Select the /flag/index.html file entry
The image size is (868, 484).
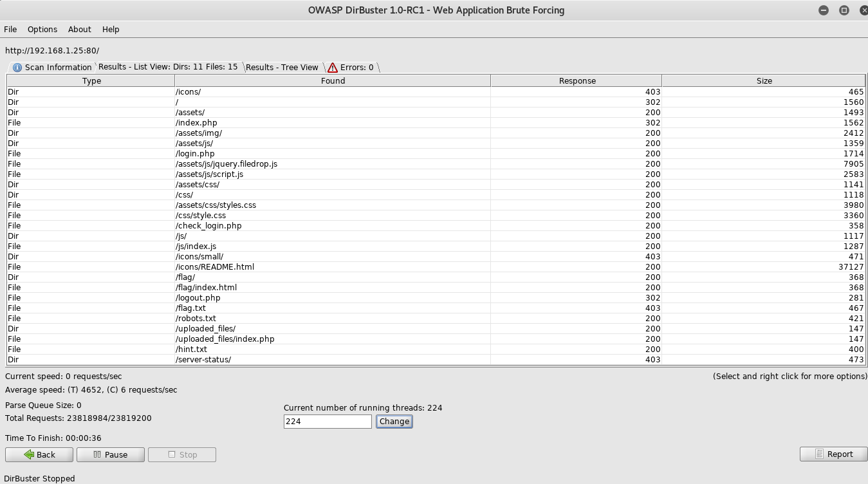(x=436, y=288)
